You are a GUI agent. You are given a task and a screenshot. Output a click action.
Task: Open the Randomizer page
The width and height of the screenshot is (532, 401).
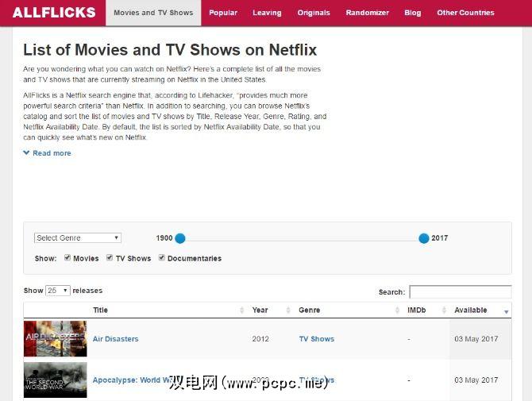click(368, 13)
